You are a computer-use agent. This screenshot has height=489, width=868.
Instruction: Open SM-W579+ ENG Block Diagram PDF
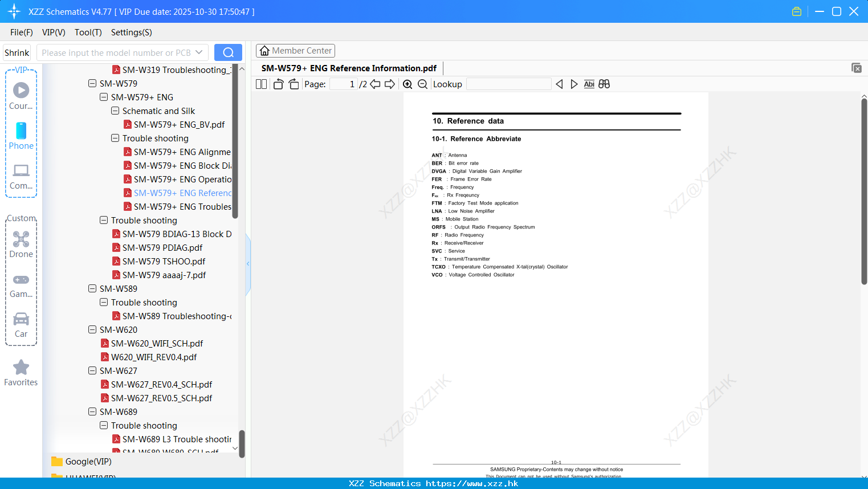(x=177, y=165)
